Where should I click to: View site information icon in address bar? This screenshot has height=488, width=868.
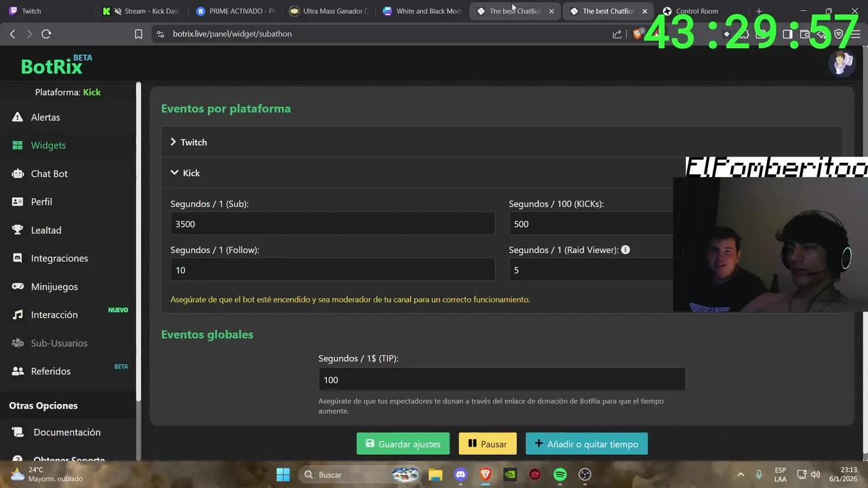click(x=160, y=34)
